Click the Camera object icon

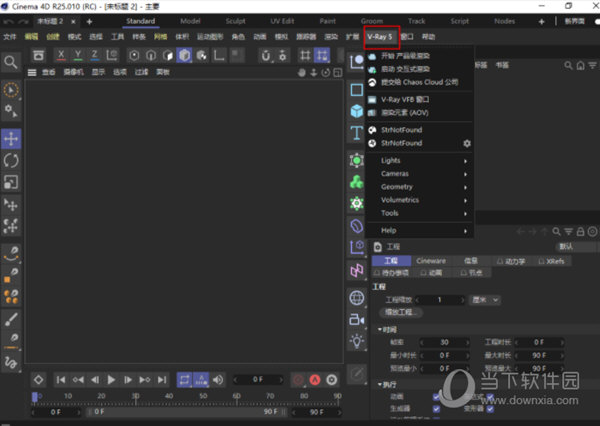(357, 319)
